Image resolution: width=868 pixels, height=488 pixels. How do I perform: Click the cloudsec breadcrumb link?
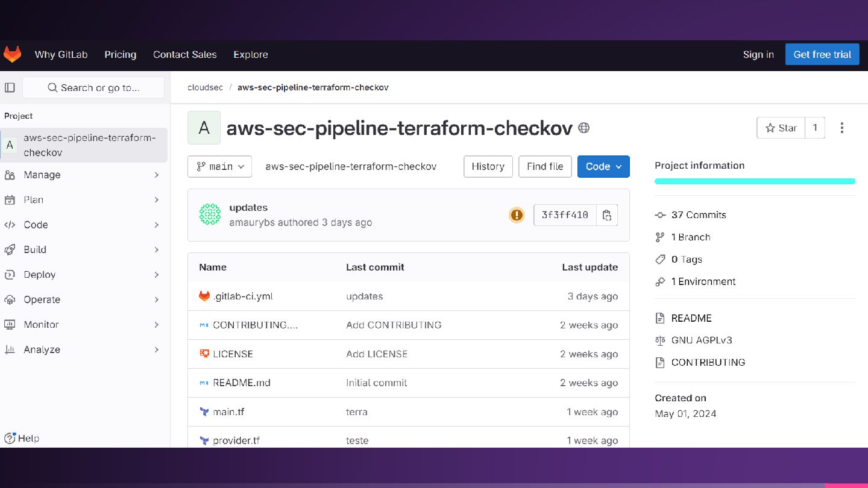click(x=206, y=87)
